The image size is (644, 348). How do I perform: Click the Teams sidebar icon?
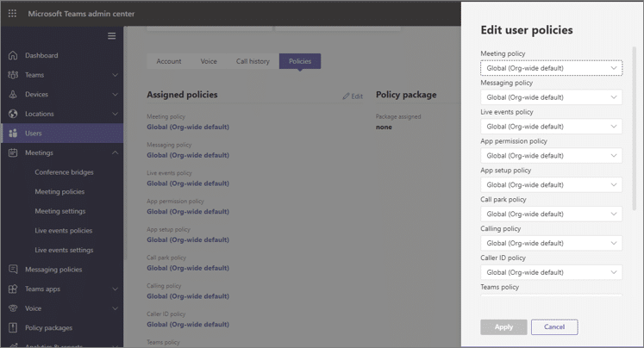tap(13, 75)
